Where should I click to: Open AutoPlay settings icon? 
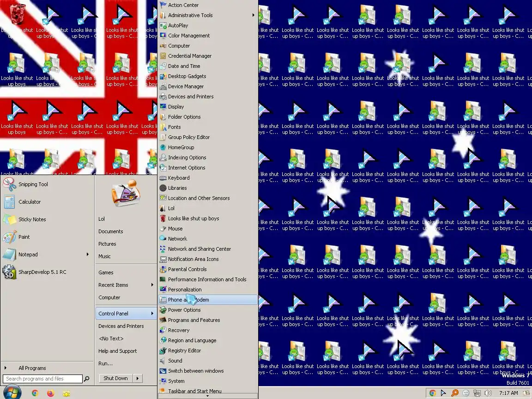(163, 25)
